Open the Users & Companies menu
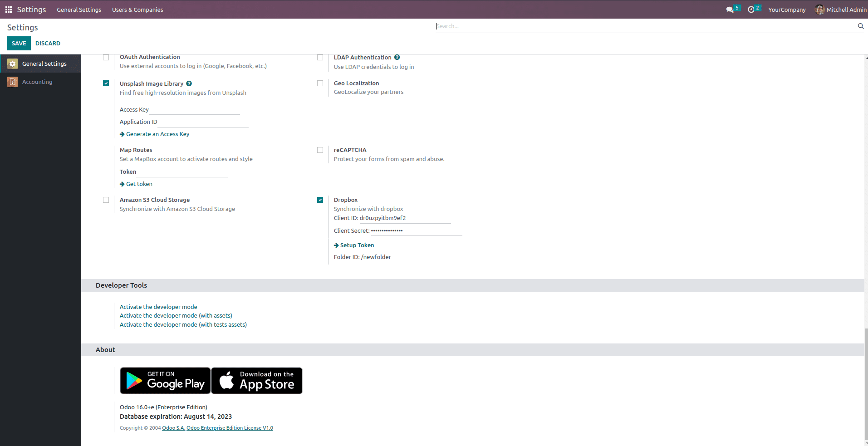Screen dimensions: 868x446 coord(137,10)
